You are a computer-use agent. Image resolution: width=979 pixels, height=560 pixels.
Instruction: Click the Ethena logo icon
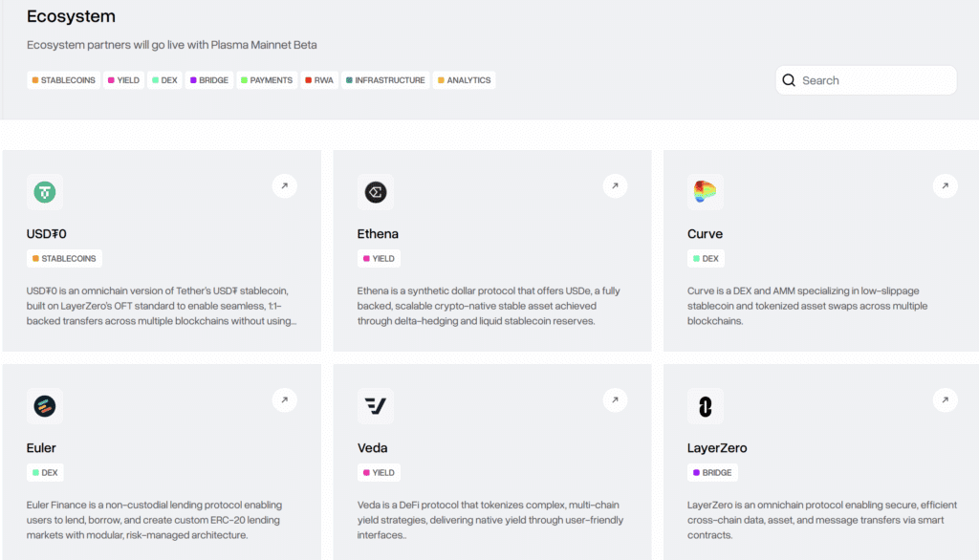point(375,192)
